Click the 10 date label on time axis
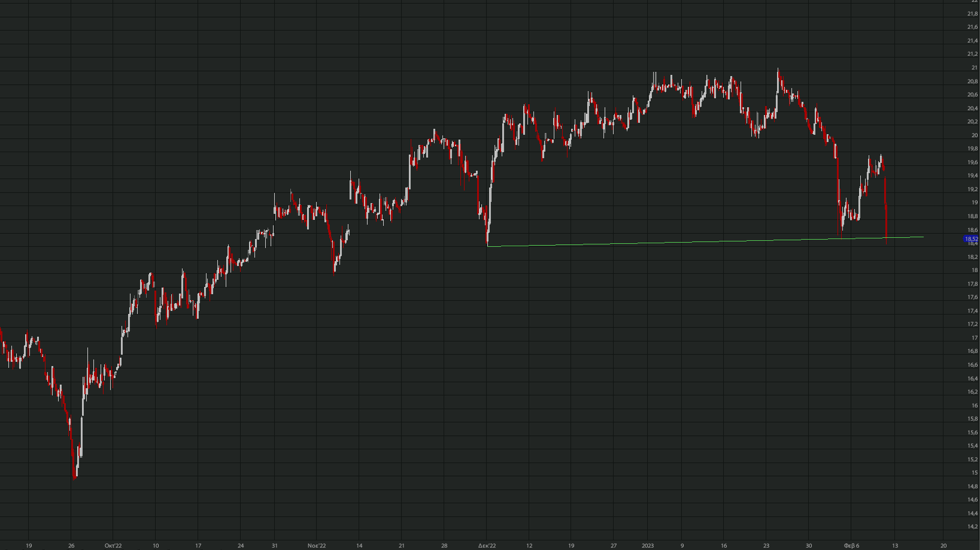 (x=156, y=546)
